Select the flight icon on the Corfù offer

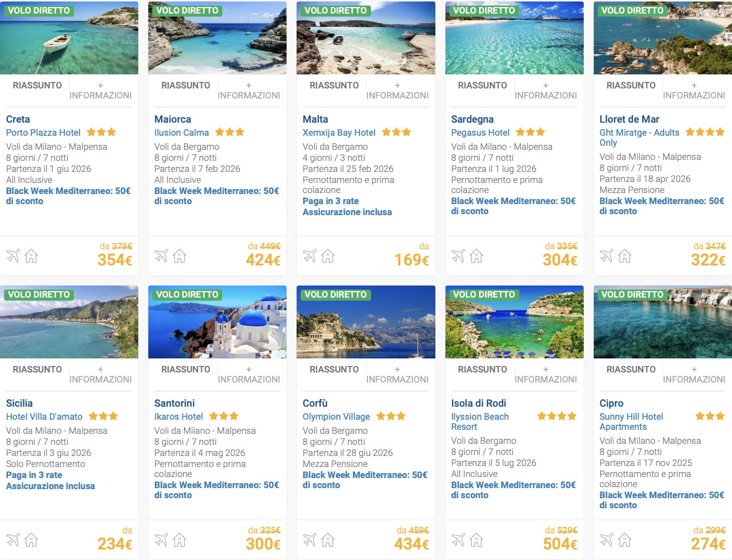pos(310,539)
